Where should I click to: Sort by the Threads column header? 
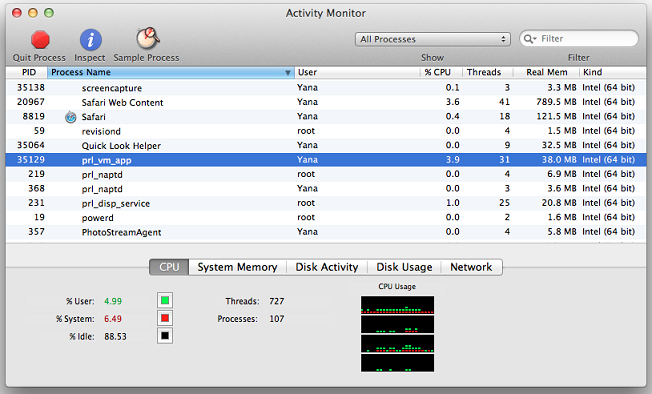point(488,72)
